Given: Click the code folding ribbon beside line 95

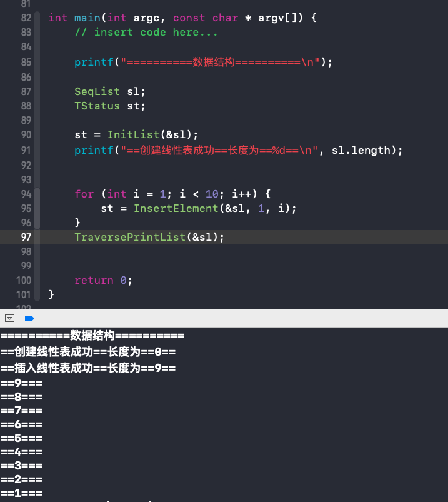Looking at the screenshot, I should (x=37, y=208).
